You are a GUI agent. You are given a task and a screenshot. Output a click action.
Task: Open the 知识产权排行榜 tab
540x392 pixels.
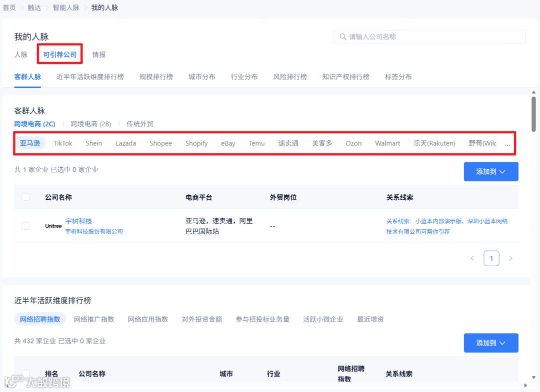pyautogui.click(x=346, y=77)
